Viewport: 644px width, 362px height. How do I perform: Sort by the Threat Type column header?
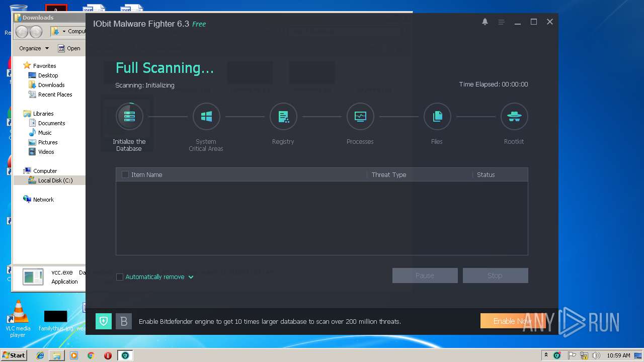389,174
